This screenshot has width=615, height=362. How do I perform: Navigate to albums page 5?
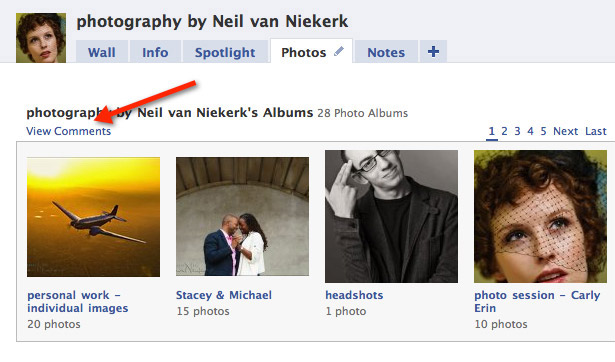coord(543,131)
